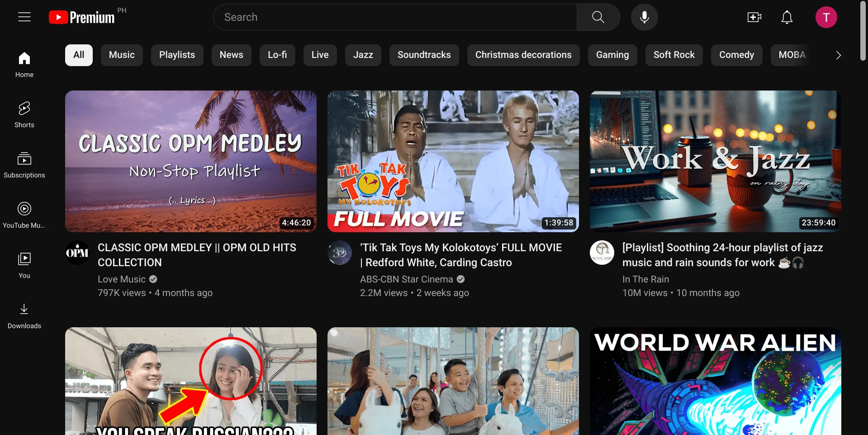
Task: Focus the Search input field
Action: [x=395, y=17]
